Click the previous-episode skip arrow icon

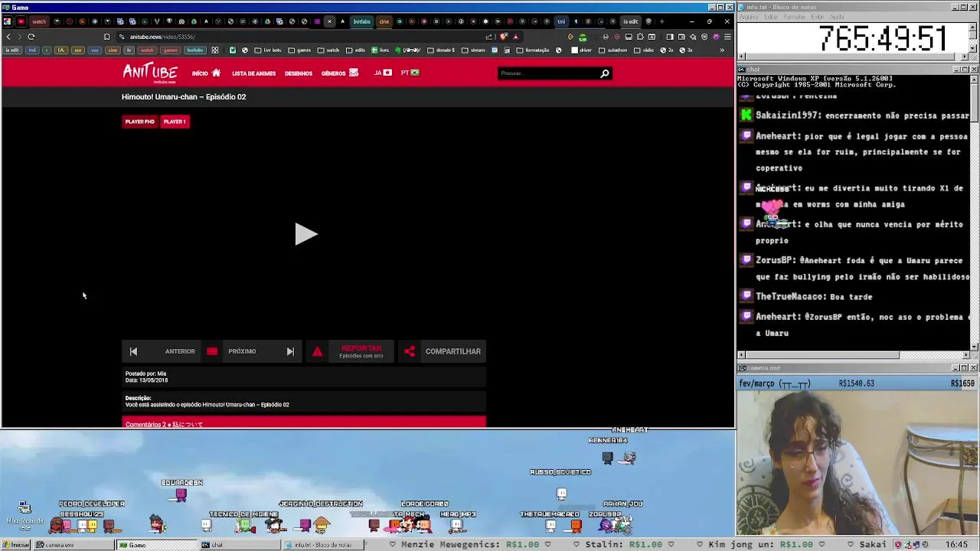[x=133, y=351]
